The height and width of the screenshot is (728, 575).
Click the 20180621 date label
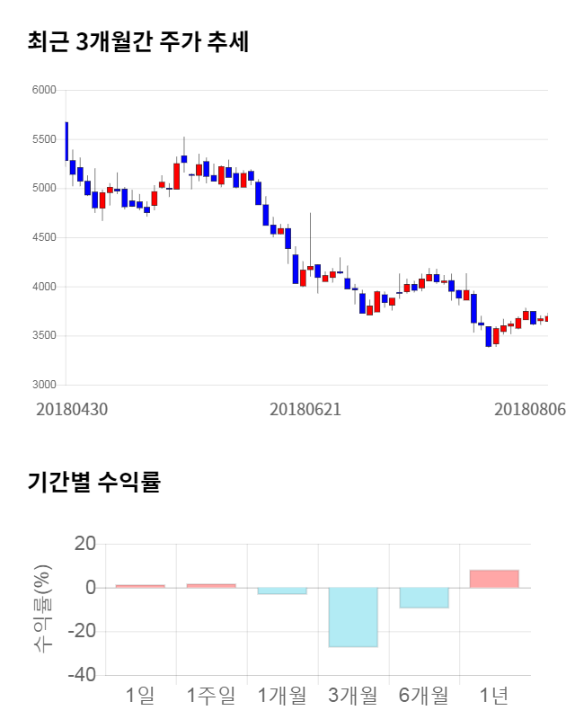tap(305, 409)
